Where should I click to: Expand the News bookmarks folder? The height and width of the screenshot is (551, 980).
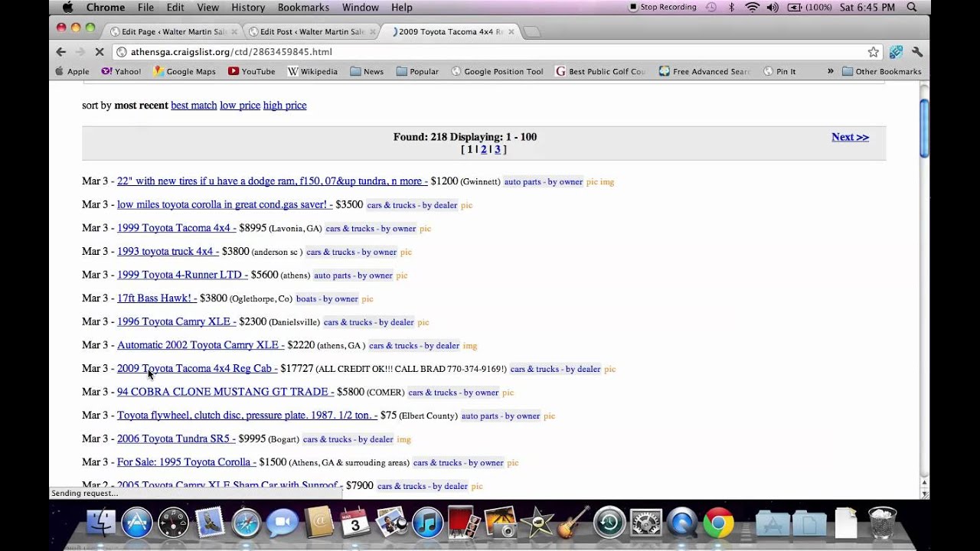(x=367, y=71)
